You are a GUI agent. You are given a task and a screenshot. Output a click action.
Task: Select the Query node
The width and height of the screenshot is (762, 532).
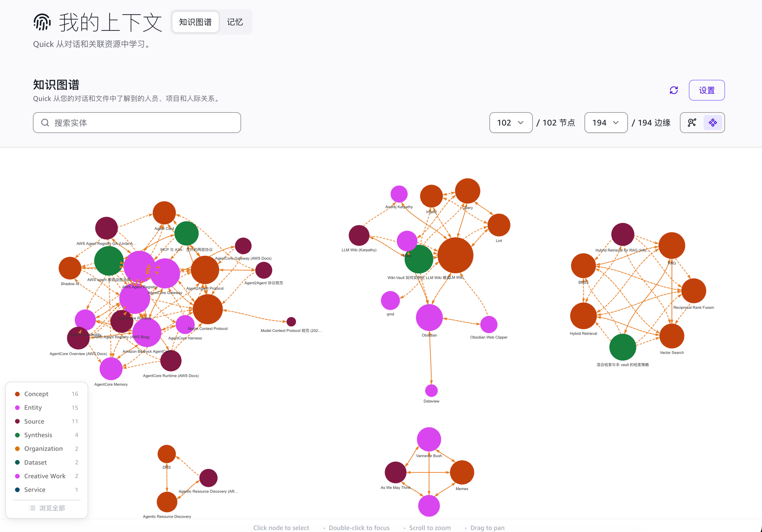pos(467,191)
